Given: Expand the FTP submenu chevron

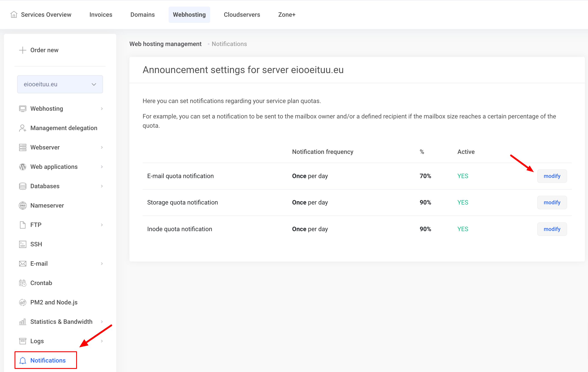Looking at the screenshot, I should (x=102, y=225).
